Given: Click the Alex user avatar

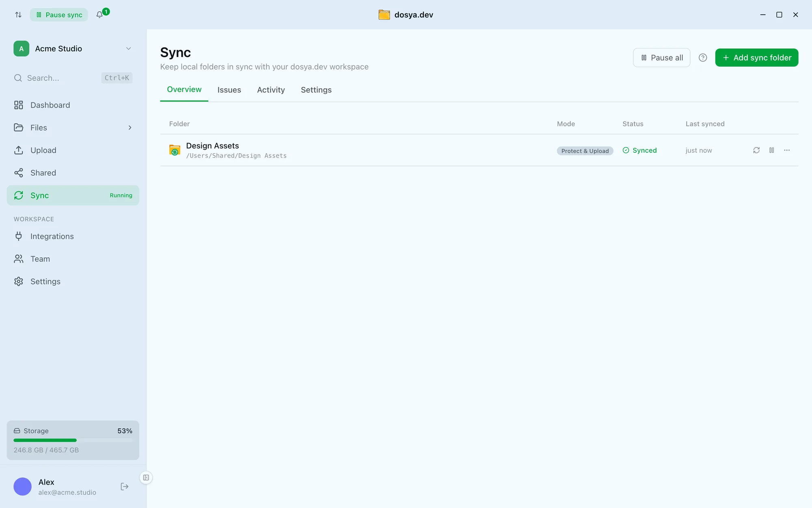Looking at the screenshot, I should [x=23, y=486].
